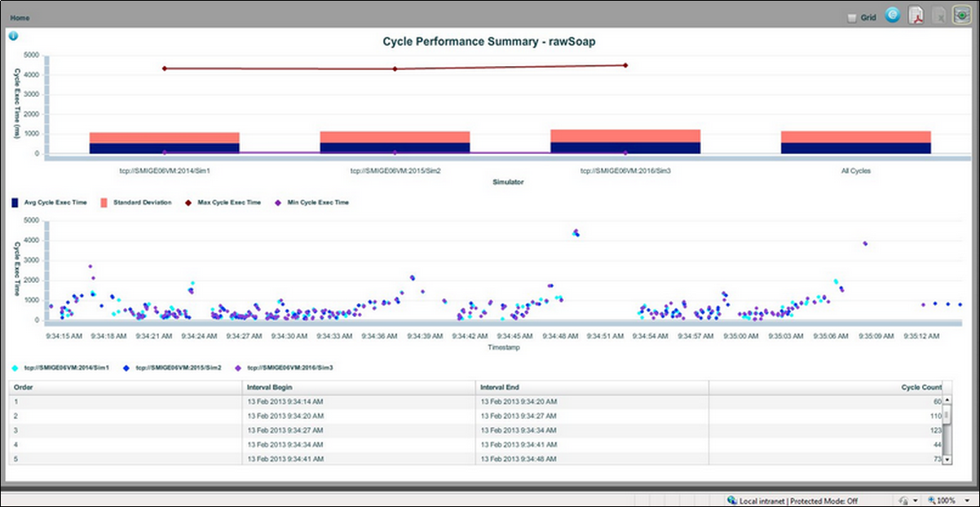Image resolution: width=980 pixels, height=507 pixels.
Task: Click the security shield icon in status bar
Action: [903, 500]
